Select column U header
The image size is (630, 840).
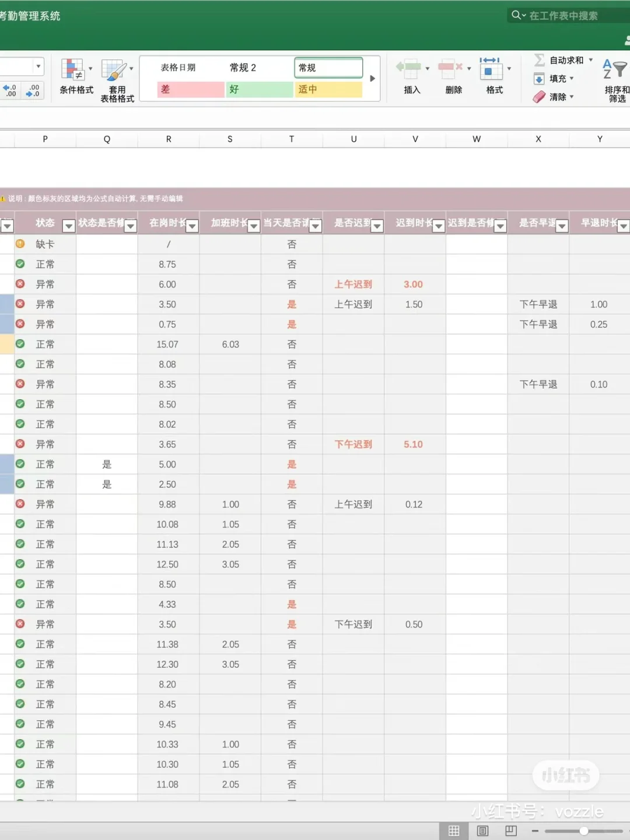pos(353,139)
